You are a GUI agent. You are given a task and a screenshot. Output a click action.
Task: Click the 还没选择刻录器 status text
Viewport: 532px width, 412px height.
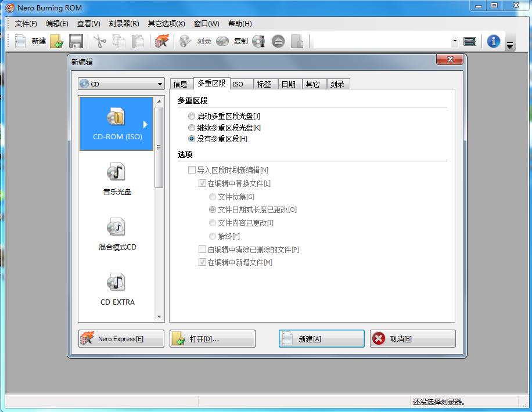click(x=438, y=402)
